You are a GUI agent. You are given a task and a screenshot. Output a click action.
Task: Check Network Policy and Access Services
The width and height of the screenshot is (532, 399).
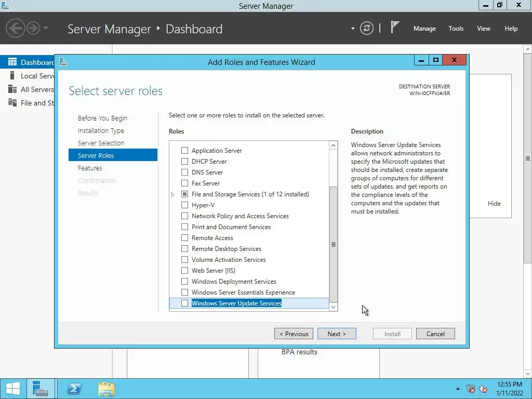[x=184, y=216]
